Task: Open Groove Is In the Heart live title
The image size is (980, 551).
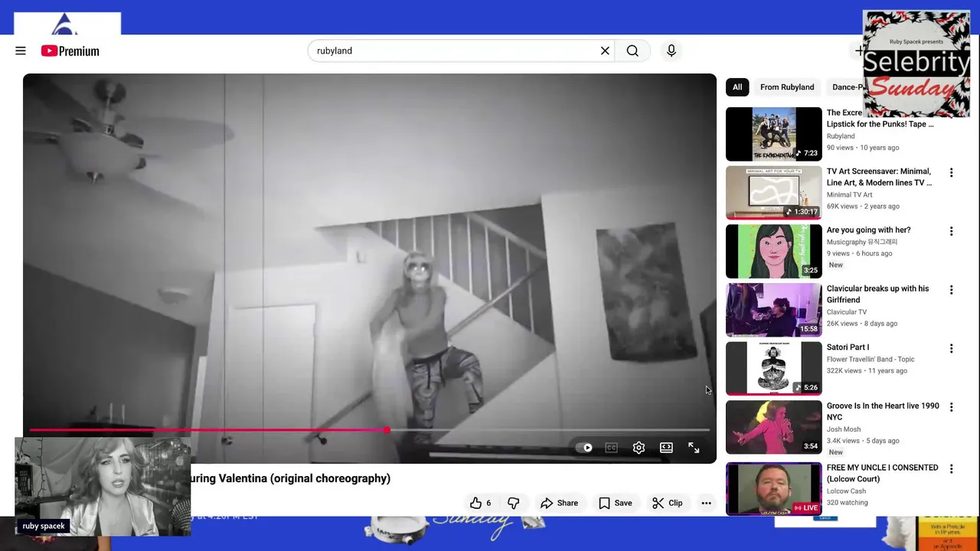Action: [x=883, y=412]
